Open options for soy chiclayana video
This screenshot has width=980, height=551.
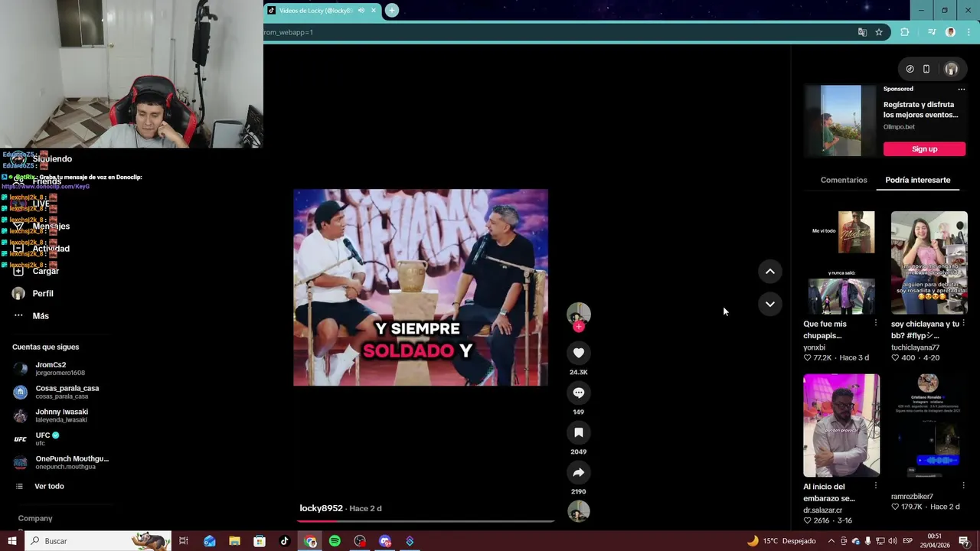click(x=963, y=323)
